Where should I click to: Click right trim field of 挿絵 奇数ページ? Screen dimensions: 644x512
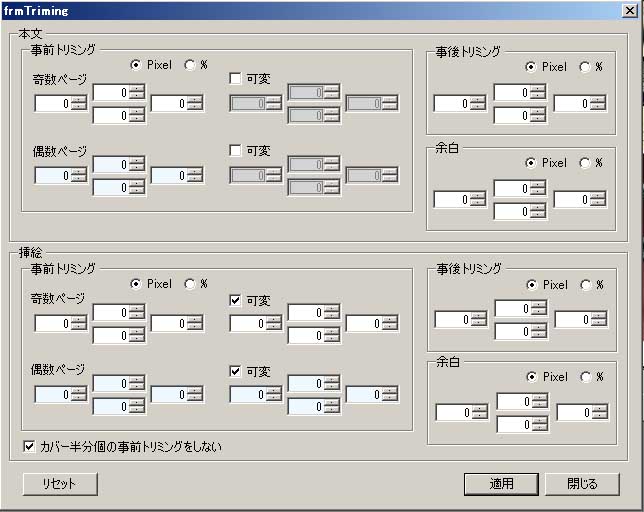[x=177, y=324]
